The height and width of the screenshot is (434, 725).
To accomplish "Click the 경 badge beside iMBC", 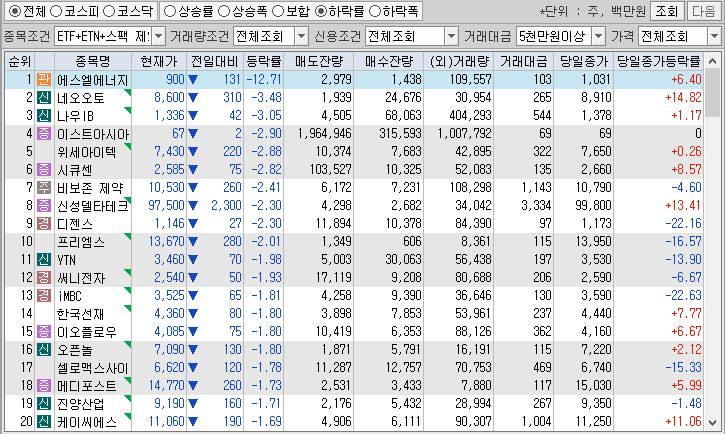I will (x=44, y=295).
